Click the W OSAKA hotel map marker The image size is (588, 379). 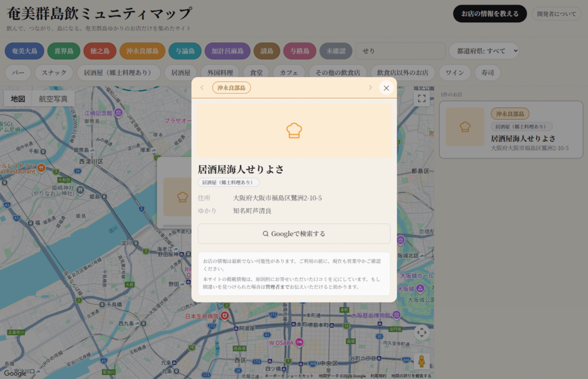299,342
